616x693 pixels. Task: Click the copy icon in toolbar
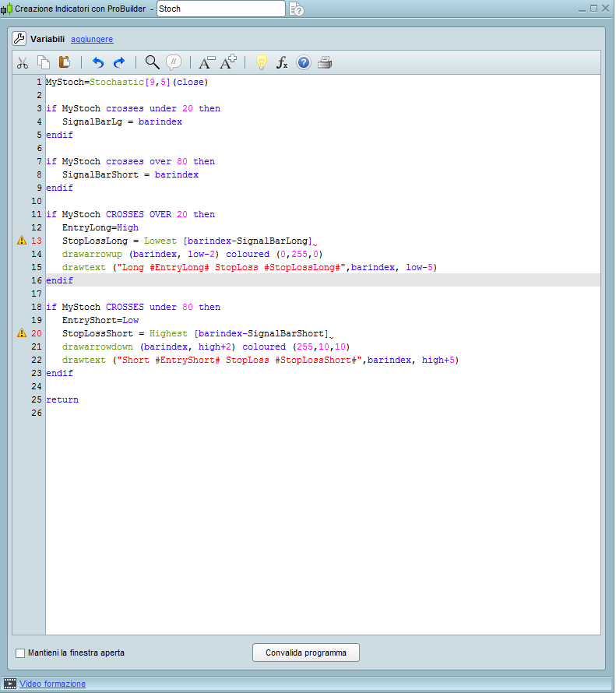point(44,63)
